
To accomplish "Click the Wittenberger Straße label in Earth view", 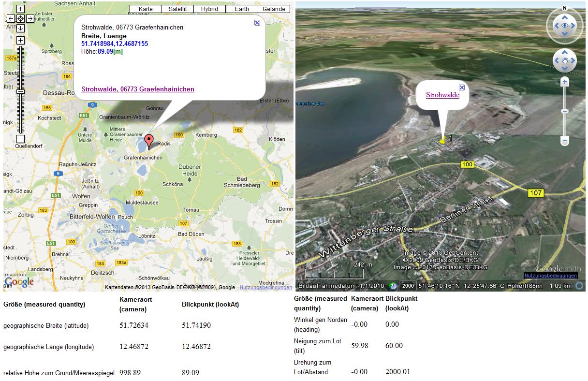I will tap(366, 240).
